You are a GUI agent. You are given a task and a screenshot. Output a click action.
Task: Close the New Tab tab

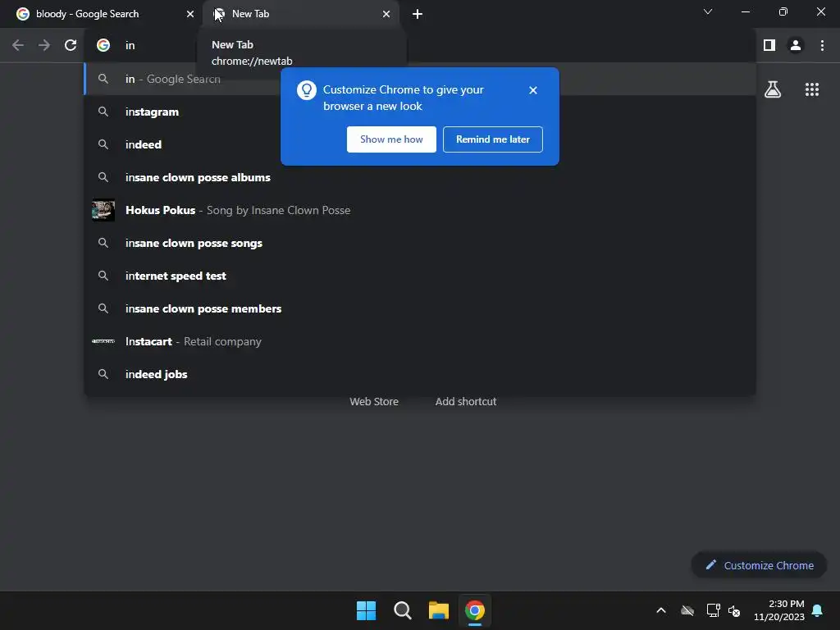tap(386, 14)
